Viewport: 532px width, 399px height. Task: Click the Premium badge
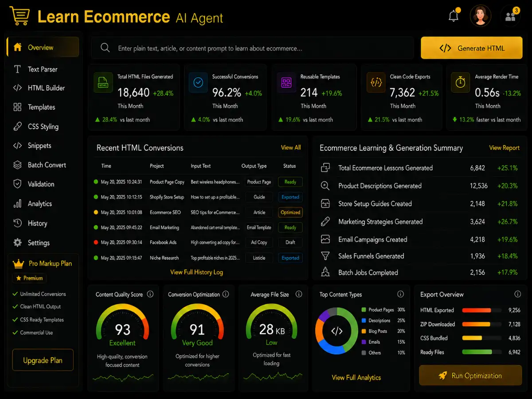(x=30, y=278)
